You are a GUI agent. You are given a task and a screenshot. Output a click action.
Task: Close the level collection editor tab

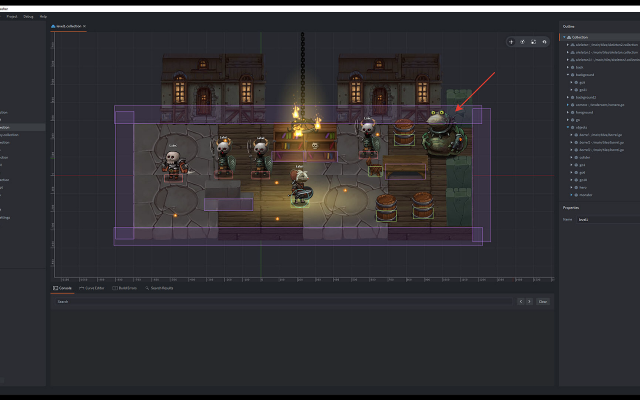click(x=84, y=27)
